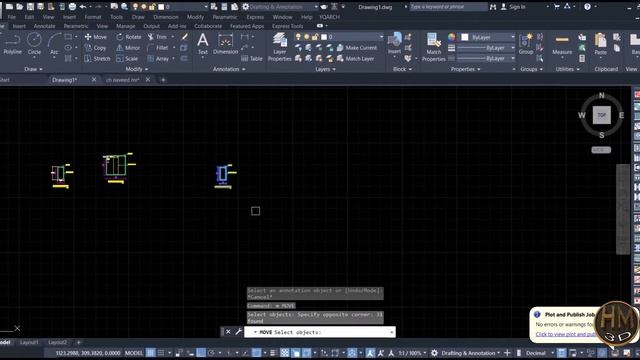Choose the Array tool
Image resolution: width=640 pixels, height=360 pixels.
158,59
